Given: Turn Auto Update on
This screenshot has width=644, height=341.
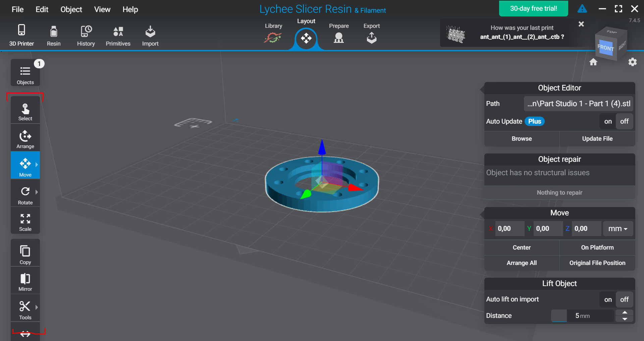Looking at the screenshot, I should click(x=608, y=122).
